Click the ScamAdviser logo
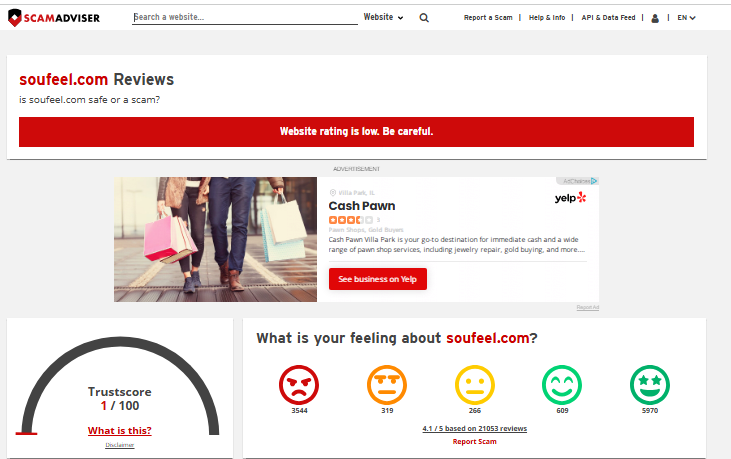The width and height of the screenshot is (731, 459). coord(54,18)
